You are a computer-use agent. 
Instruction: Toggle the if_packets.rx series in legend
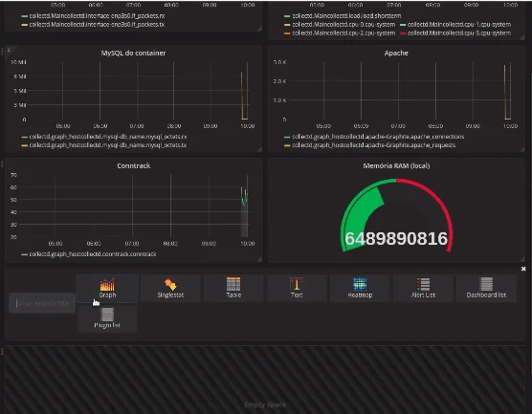97,16
